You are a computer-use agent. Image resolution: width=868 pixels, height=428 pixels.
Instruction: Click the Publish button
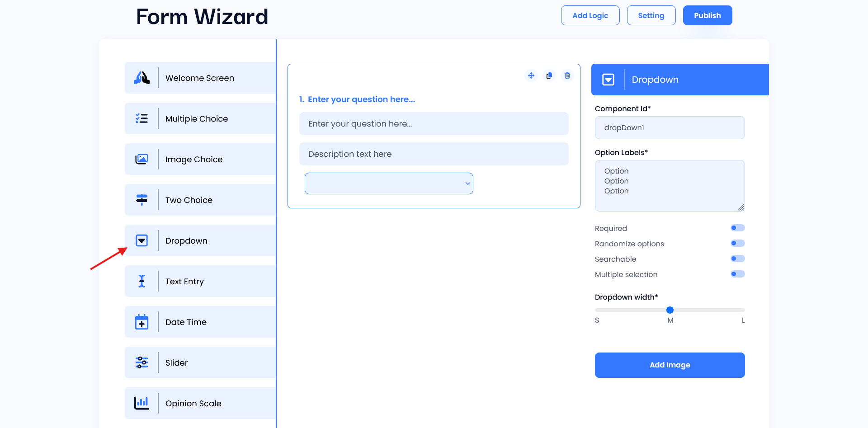coord(708,15)
